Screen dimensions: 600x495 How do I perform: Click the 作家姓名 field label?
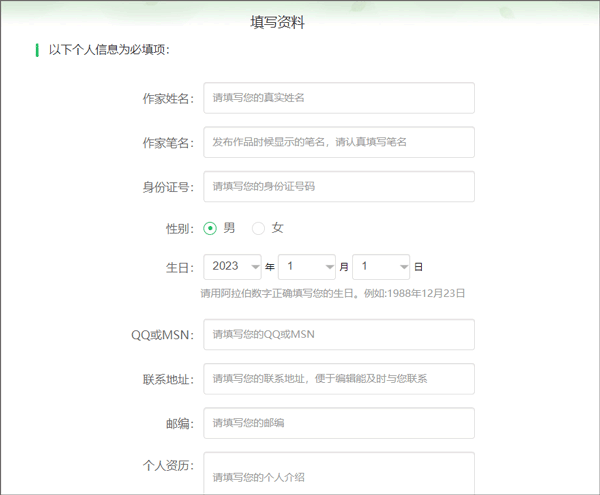pyautogui.click(x=167, y=98)
